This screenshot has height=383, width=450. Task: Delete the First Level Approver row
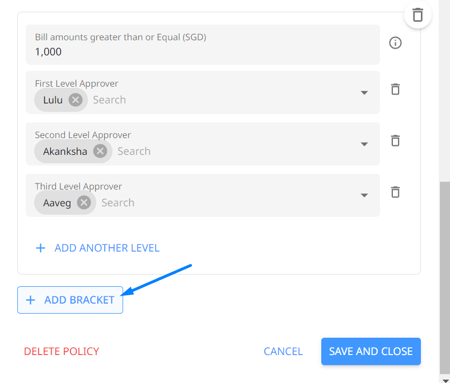(395, 89)
